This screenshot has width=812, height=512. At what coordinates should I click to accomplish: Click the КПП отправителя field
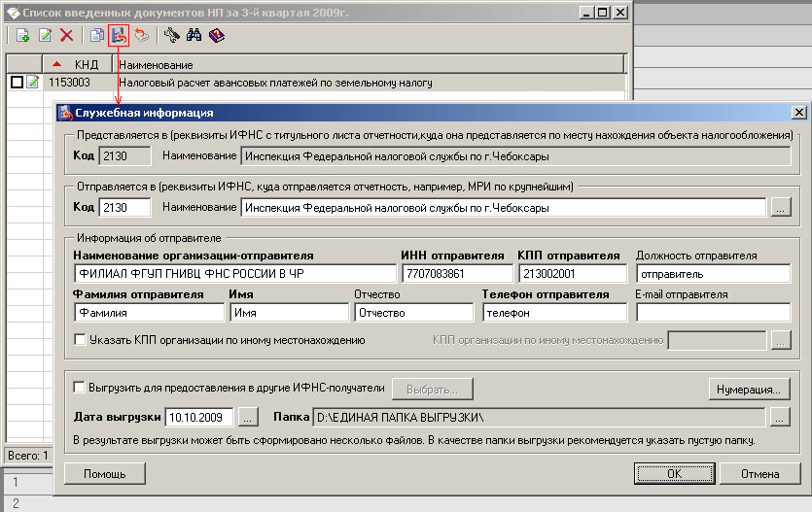coord(573,274)
